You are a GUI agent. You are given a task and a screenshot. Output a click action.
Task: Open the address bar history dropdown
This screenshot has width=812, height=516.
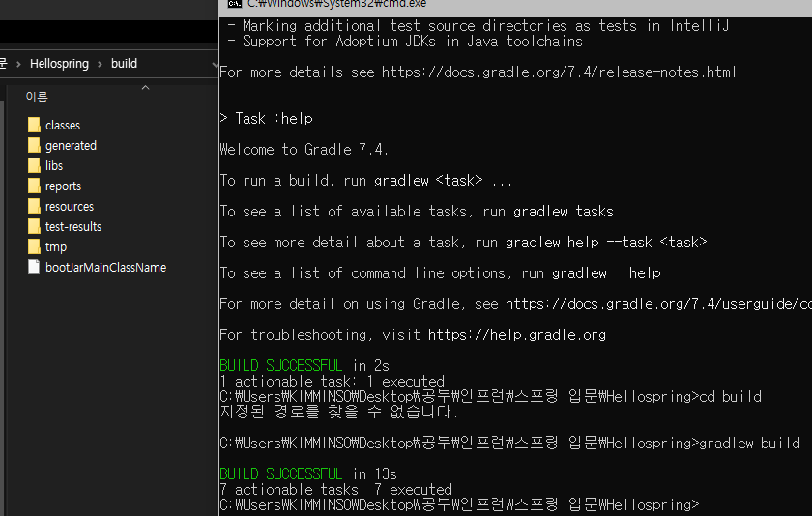pyautogui.click(x=215, y=64)
